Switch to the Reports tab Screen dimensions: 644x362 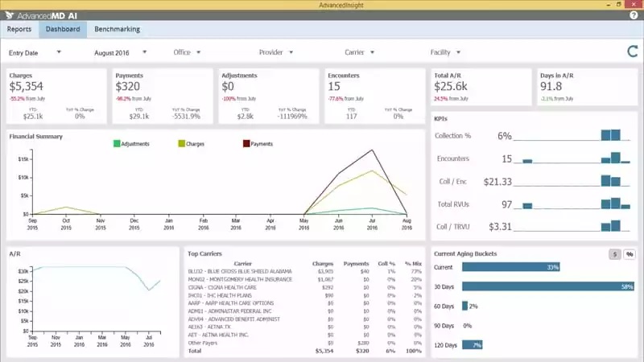(19, 29)
